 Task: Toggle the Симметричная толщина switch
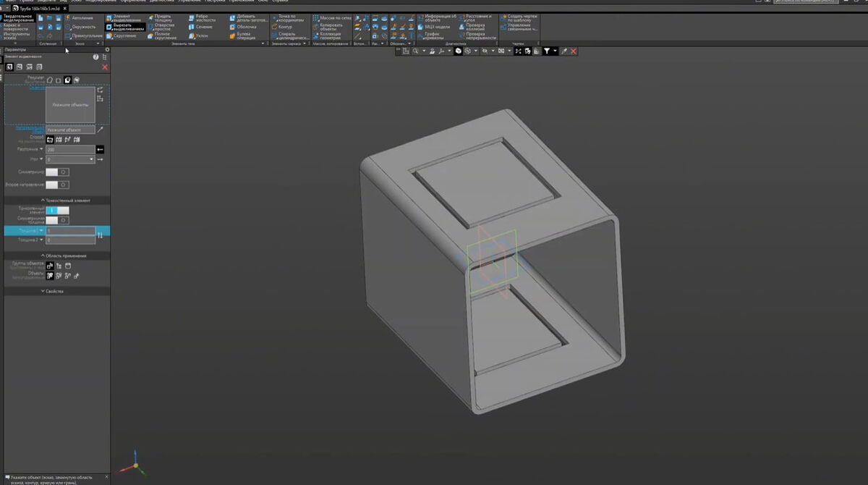click(x=57, y=220)
